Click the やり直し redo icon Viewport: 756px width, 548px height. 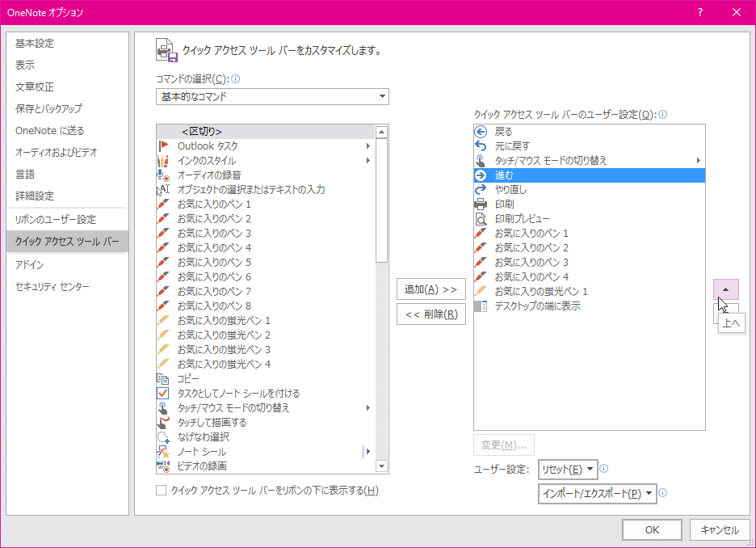(x=481, y=190)
